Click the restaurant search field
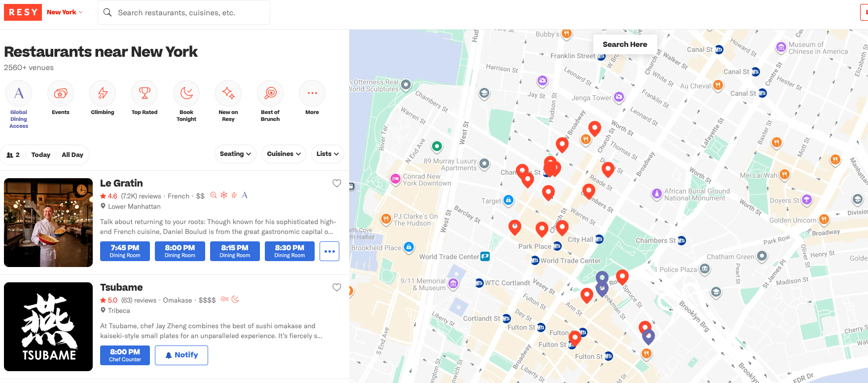868x383 pixels. tap(184, 12)
